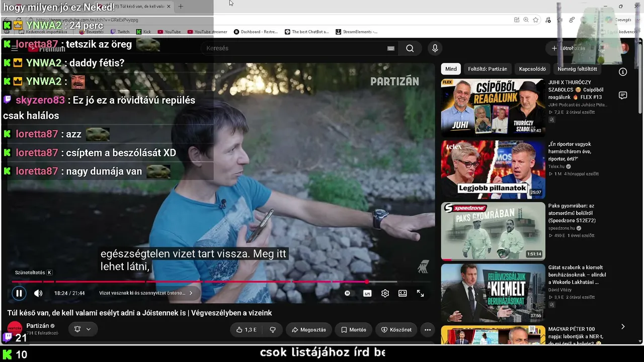This screenshot has width=644, height=362.
Task: Toggle subtitles/closed captions button
Action: 367,293
